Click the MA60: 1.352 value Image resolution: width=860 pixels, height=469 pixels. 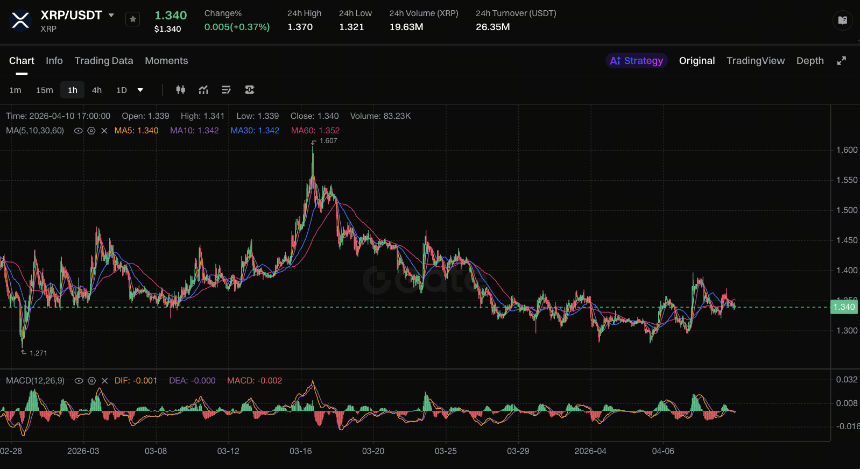(315, 131)
